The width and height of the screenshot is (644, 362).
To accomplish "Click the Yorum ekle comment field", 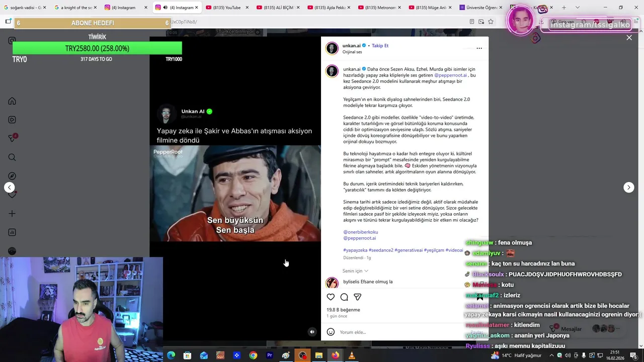I will (403, 332).
